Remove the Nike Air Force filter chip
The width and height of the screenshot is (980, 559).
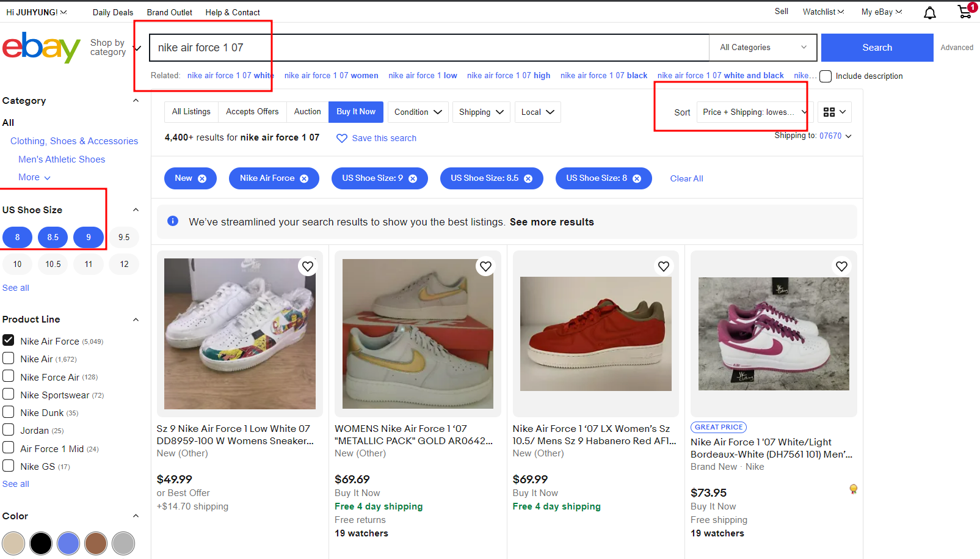304,178
